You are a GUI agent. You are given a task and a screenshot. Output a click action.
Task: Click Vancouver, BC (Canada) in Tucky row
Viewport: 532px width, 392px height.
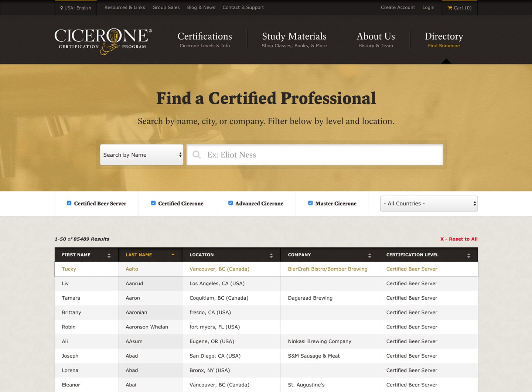pos(219,269)
